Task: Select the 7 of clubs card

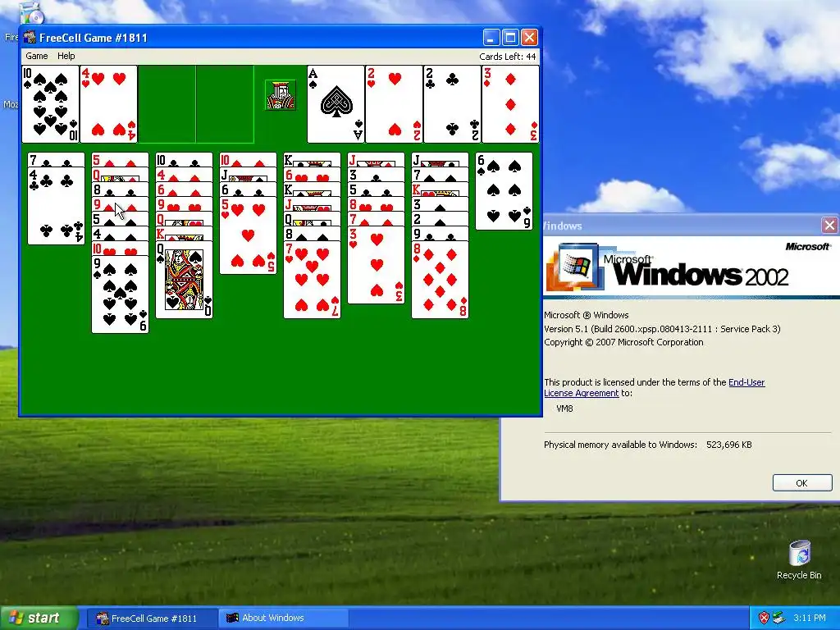Action: 56,160
